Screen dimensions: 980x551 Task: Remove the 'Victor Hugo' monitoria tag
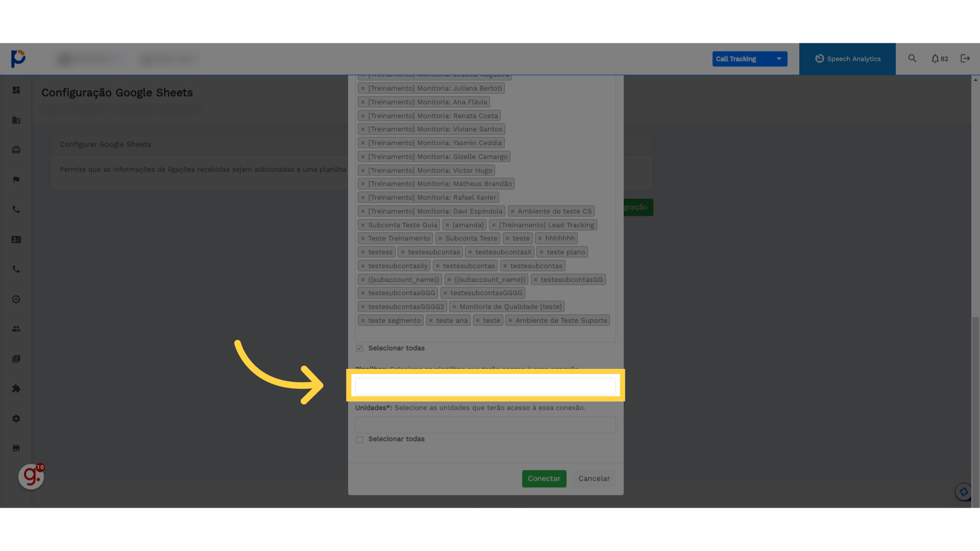[363, 170]
